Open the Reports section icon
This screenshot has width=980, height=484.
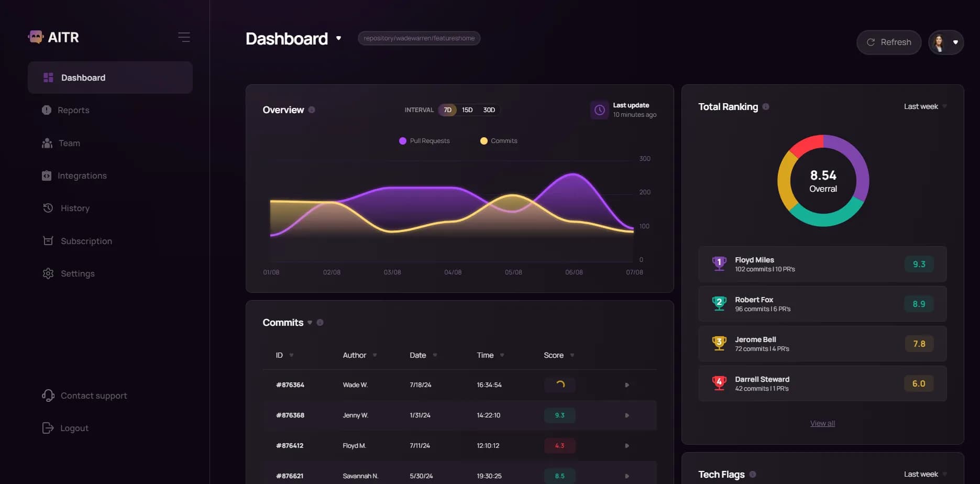tap(47, 110)
